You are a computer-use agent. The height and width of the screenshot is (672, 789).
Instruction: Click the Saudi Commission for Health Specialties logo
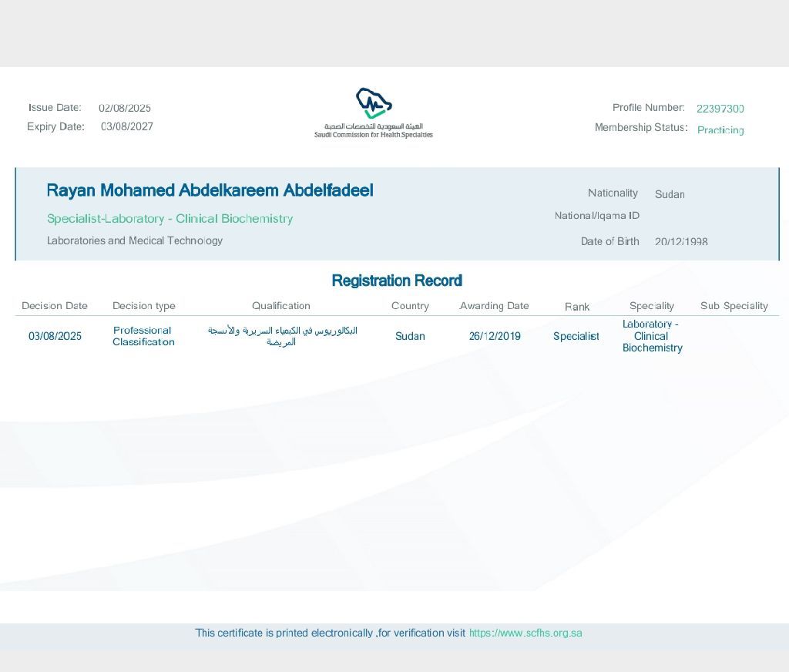(x=374, y=113)
